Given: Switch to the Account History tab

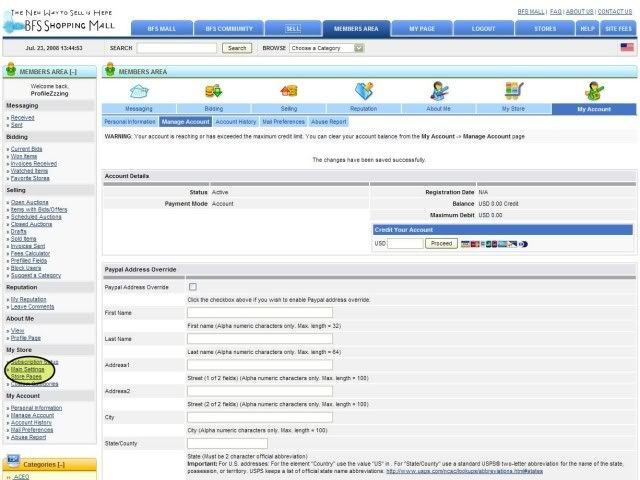Looking at the screenshot, I should tap(236, 122).
